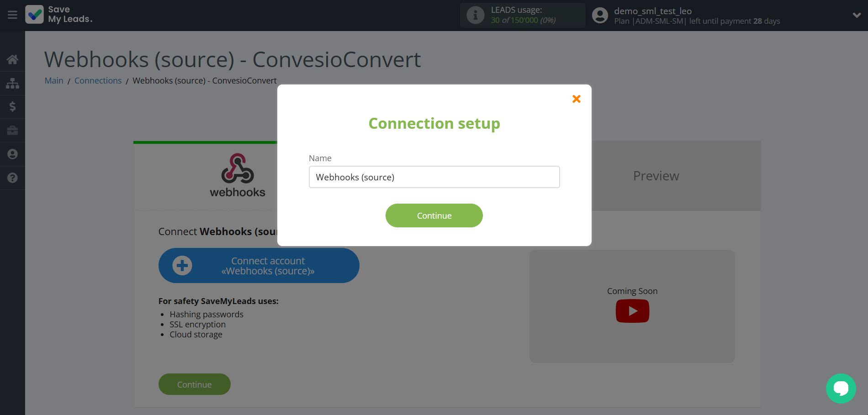868x415 pixels.
Task: Follow the Main breadcrumb link
Action: (x=54, y=80)
